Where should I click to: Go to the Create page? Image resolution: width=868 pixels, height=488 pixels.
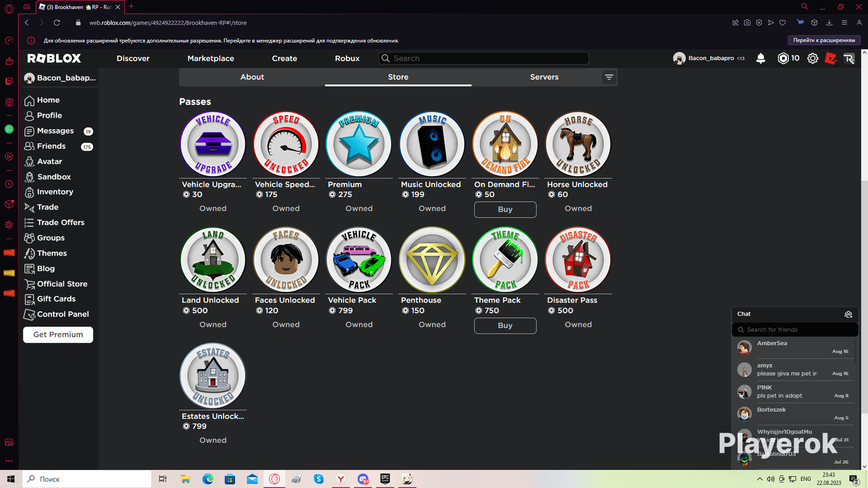click(x=285, y=59)
